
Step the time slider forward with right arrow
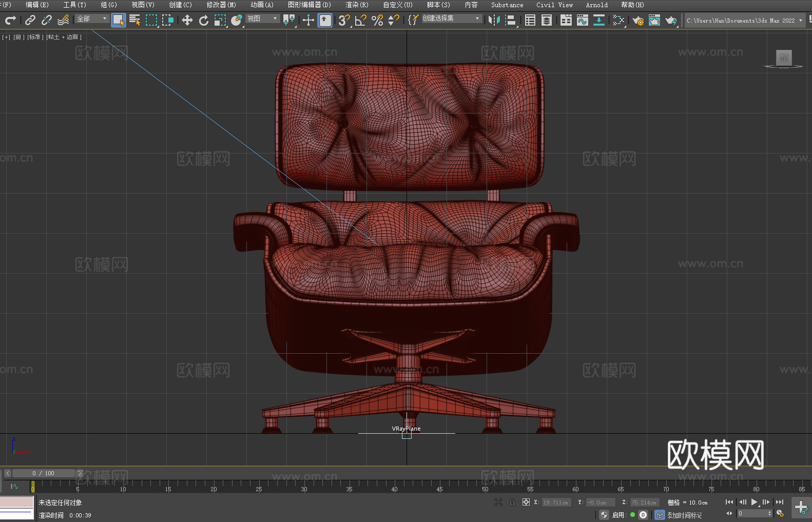[80, 473]
